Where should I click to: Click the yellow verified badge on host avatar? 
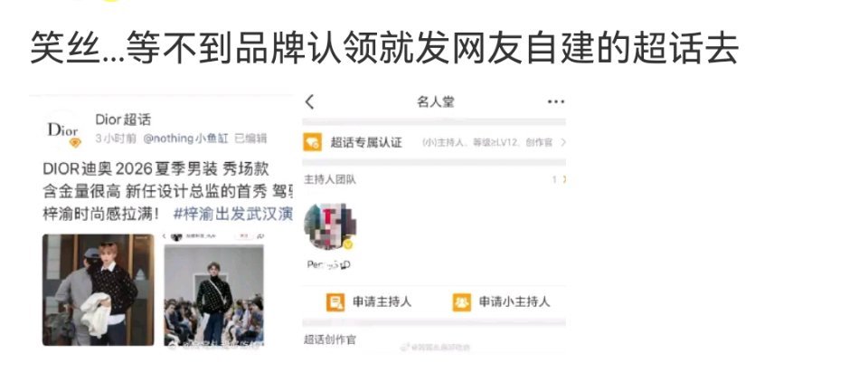348,244
